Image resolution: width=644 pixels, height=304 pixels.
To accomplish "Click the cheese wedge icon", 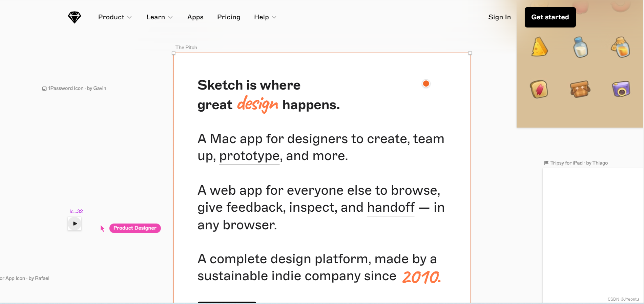I will tap(539, 47).
